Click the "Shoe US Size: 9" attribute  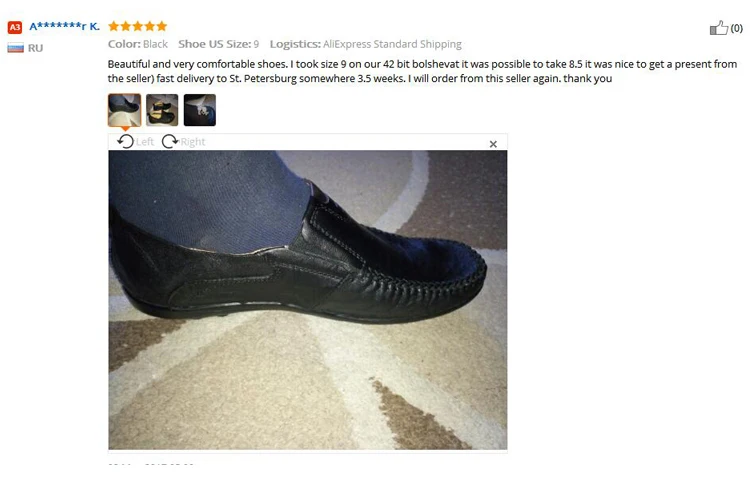click(219, 44)
